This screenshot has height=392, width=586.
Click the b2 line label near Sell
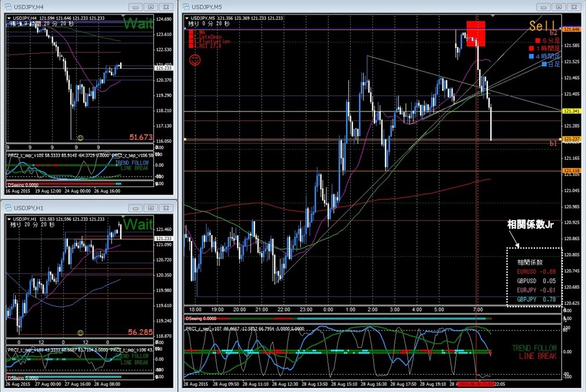point(553,33)
